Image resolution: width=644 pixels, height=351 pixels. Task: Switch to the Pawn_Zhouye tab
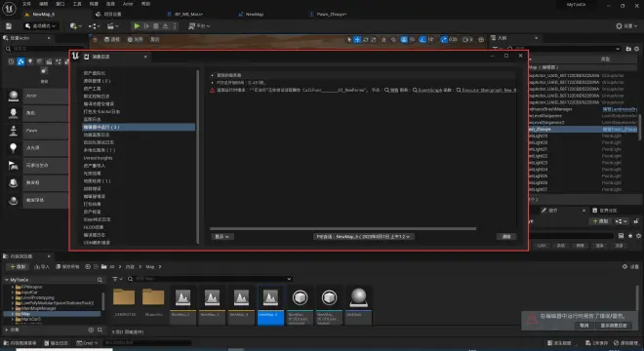click(x=329, y=14)
